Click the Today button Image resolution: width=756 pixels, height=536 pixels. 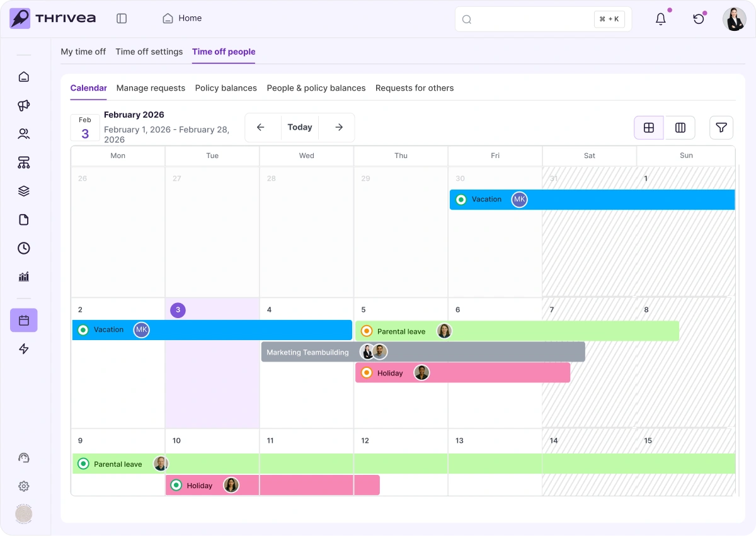pos(300,127)
